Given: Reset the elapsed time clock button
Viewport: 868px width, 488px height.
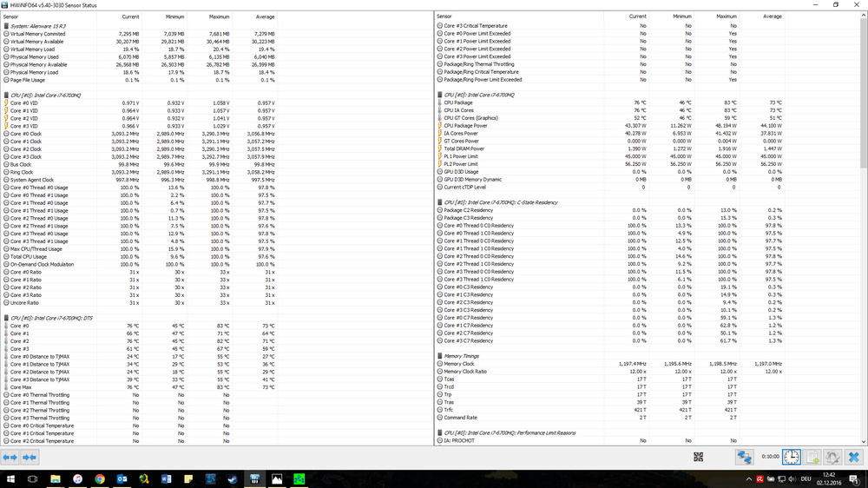Looking at the screenshot, I should coord(792,457).
